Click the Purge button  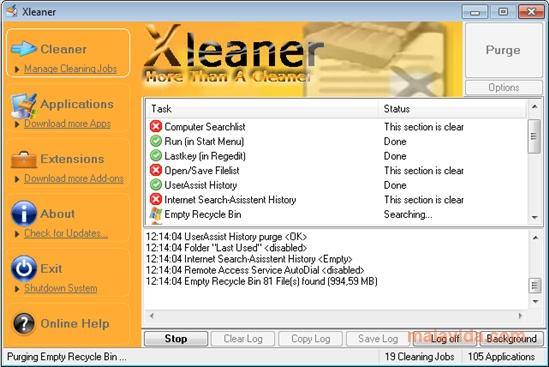pos(503,50)
